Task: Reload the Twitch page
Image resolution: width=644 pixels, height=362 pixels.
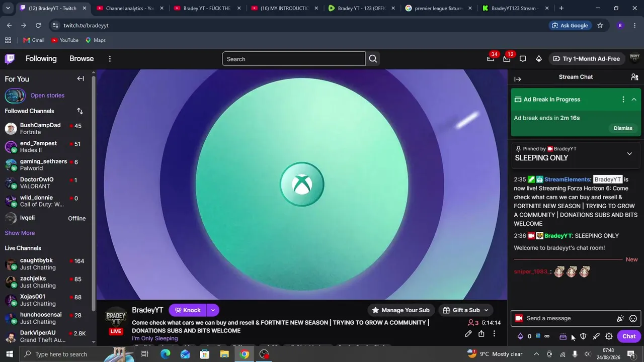Action: coord(38,25)
